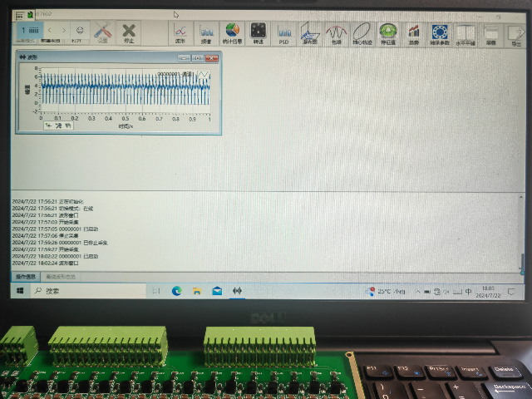532x399 pixels.
Task: Open the taskbar clock showing 18:03
Action: click(x=488, y=292)
